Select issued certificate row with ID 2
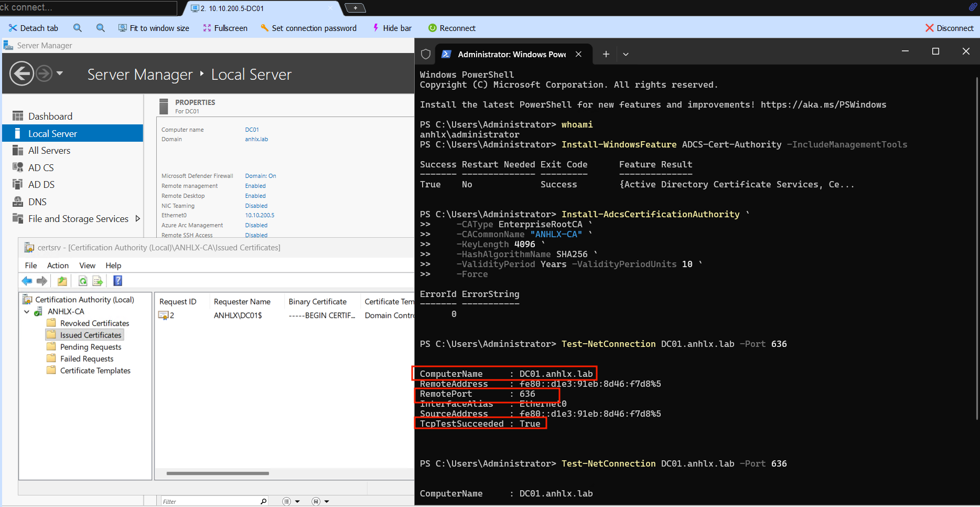This screenshot has width=980, height=507. coord(285,315)
